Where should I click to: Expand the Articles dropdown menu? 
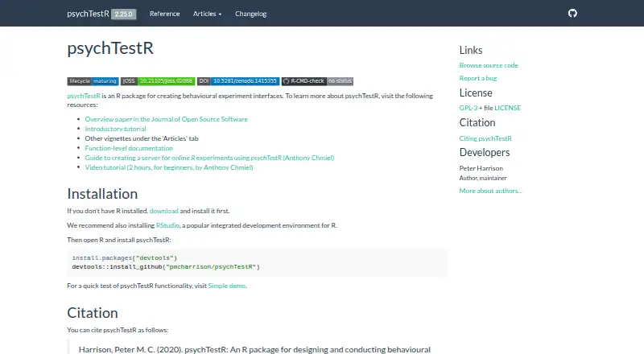click(x=208, y=14)
